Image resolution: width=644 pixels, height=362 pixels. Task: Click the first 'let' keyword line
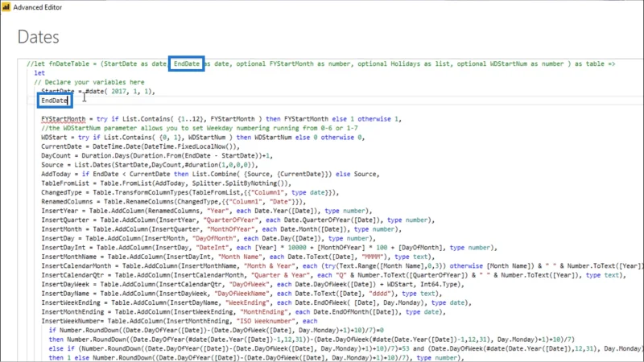click(x=39, y=72)
